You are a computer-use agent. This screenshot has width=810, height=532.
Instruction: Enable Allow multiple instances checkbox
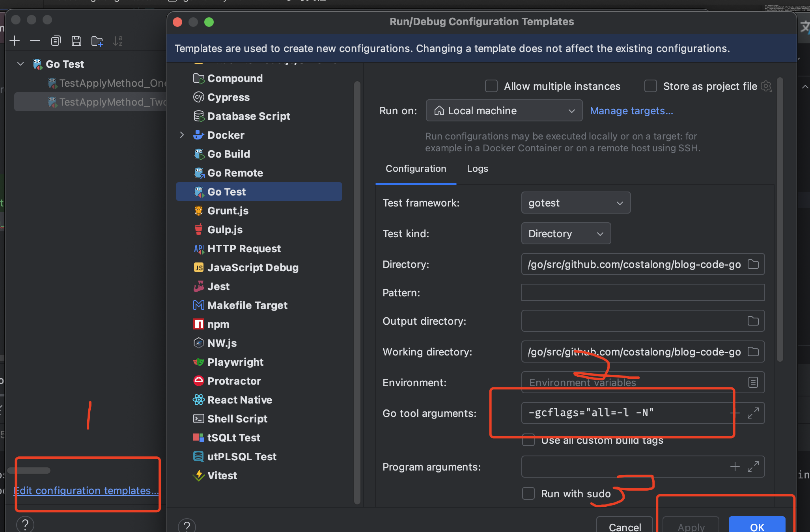[491, 86]
